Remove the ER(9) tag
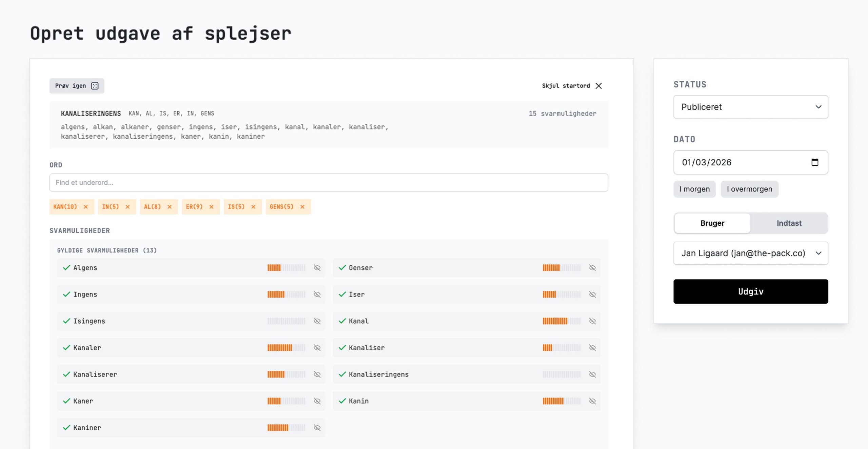This screenshot has width=868, height=449. pos(212,207)
